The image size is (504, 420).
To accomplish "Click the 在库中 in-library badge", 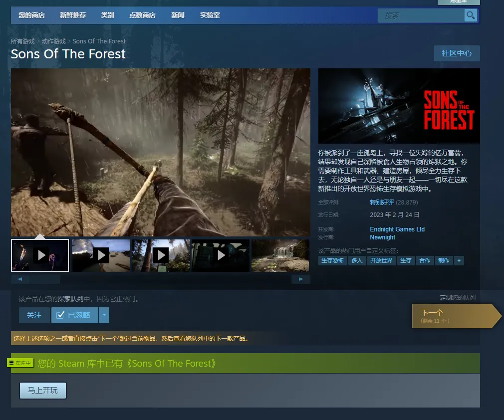I will [x=20, y=363].
